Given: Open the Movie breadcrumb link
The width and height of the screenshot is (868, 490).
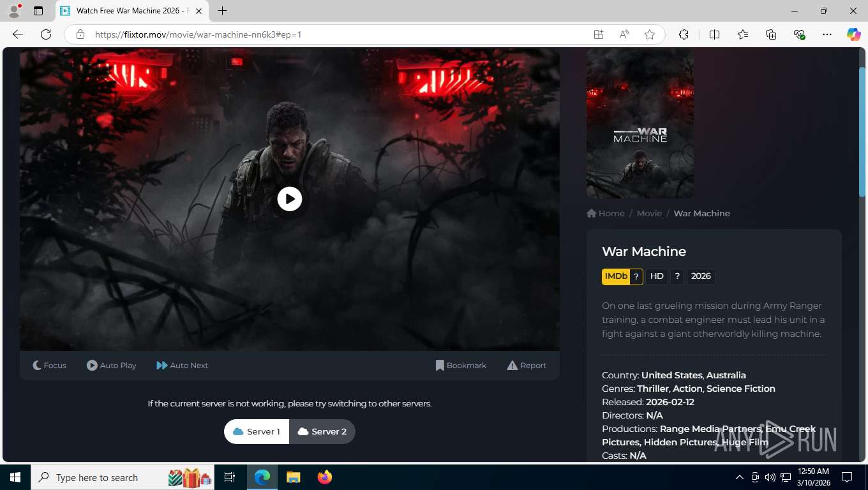Looking at the screenshot, I should 649,214.
